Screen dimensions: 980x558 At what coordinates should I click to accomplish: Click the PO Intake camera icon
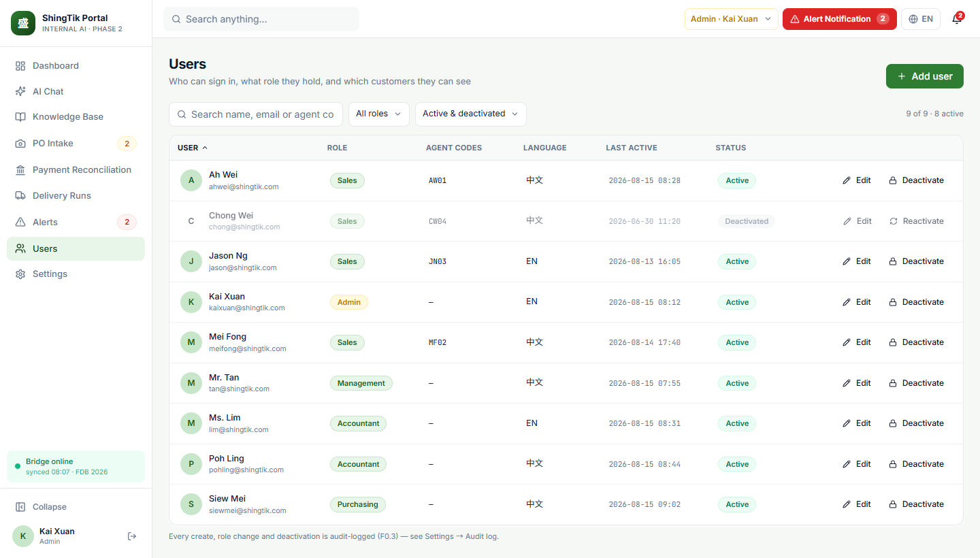click(x=20, y=144)
